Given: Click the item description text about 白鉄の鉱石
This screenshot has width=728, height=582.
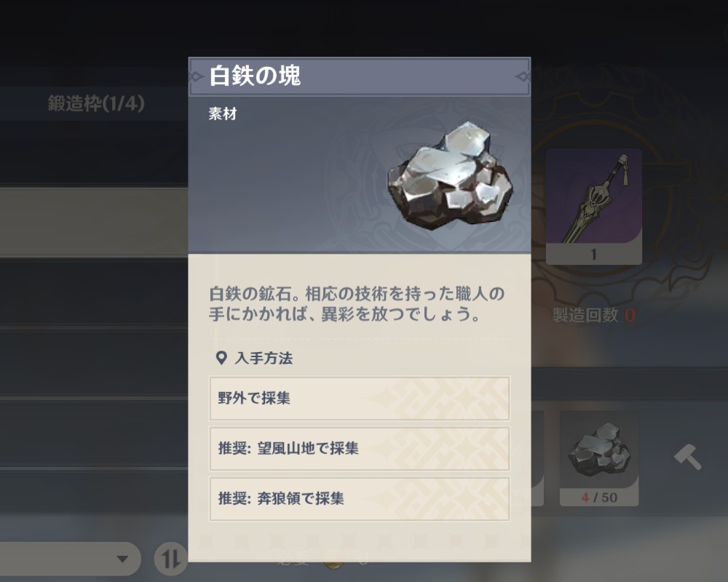Looking at the screenshot, I should point(357,304).
